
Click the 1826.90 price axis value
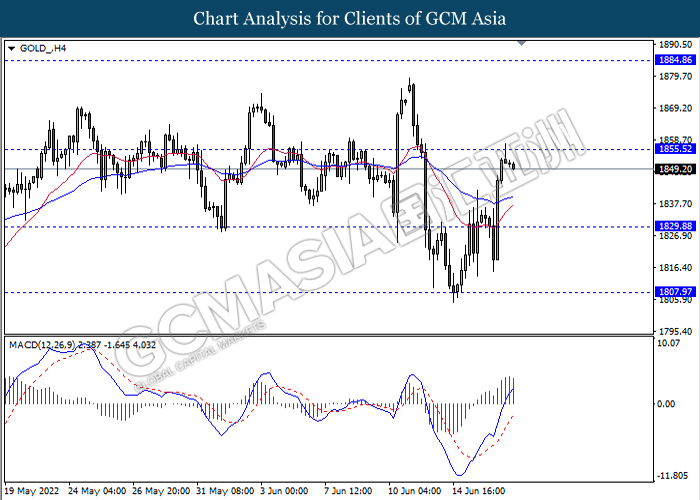tap(676, 236)
